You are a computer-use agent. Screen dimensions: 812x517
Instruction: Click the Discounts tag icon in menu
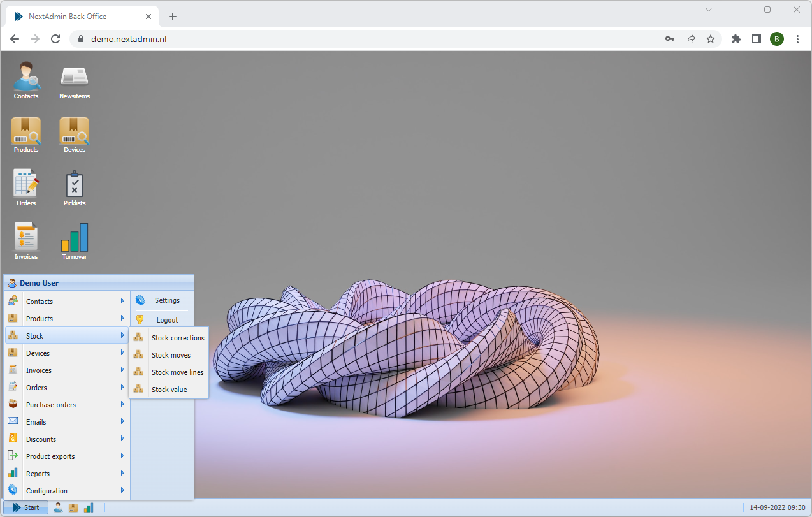13,439
